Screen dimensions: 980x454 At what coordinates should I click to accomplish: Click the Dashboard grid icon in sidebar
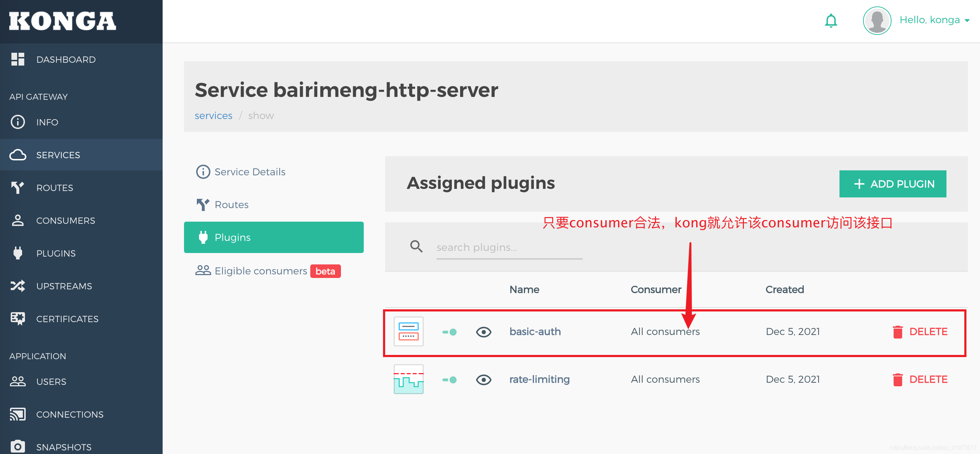(17, 59)
